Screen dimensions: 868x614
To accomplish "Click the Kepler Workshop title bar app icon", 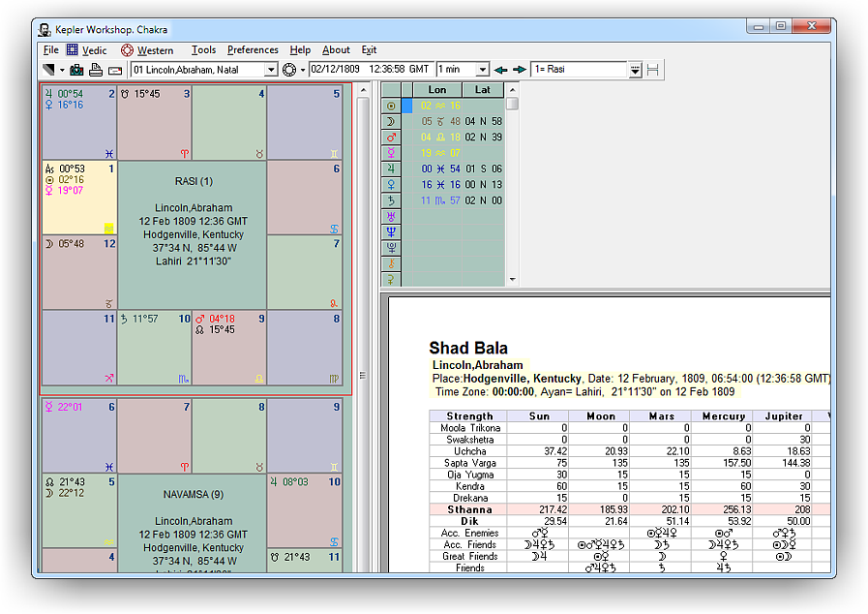I will 45,29.
